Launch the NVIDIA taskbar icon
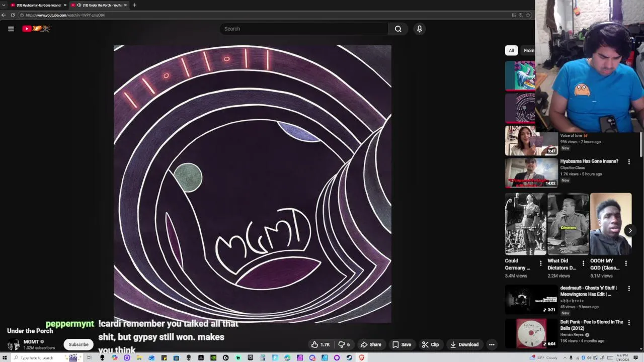The width and height of the screenshot is (644, 362). click(x=213, y=357)
